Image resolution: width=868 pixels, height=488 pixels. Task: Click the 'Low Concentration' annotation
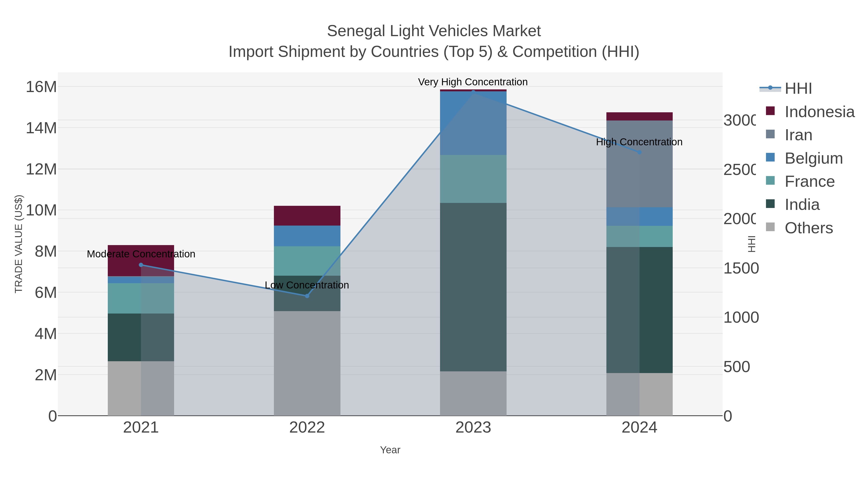[x=307, y=285]
